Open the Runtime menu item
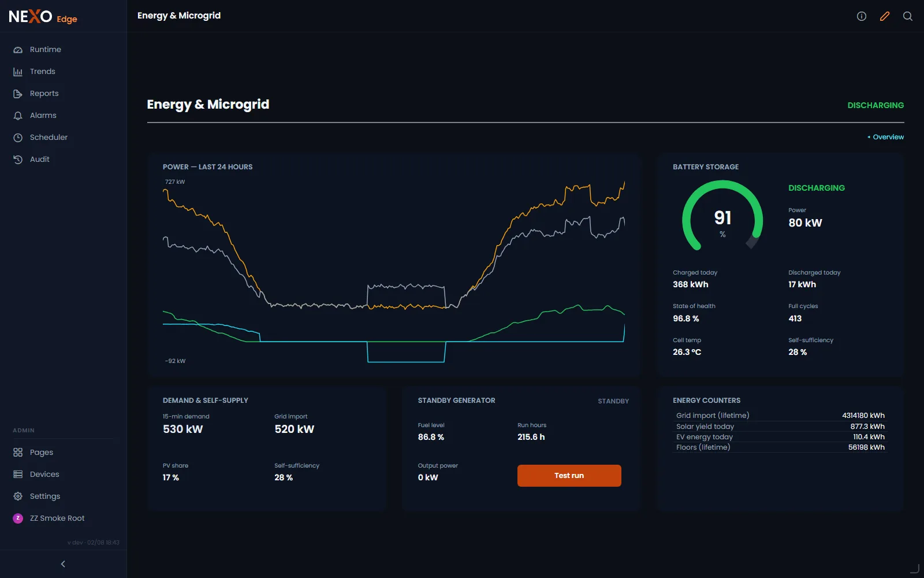924x578 pixels. click(63, 50)
